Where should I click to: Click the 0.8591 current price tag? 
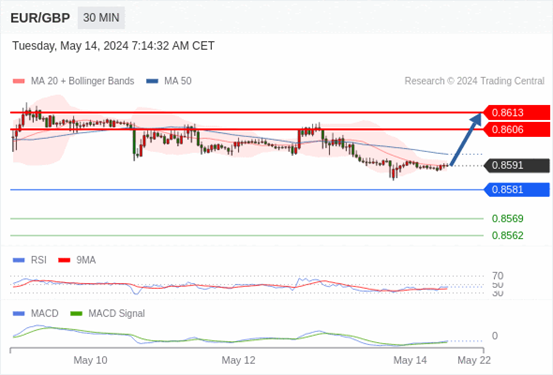pyautogui.click(x=516, y=165)
